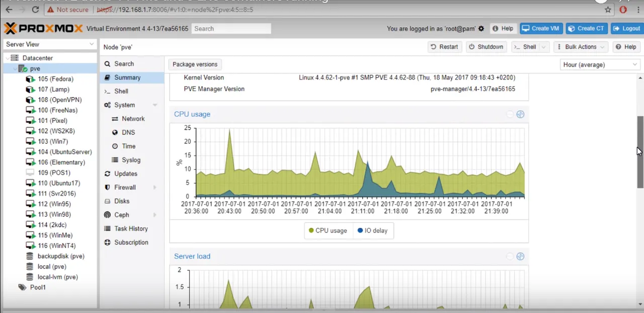644x313 pixels.
Task: Collapse the Datacenter tree arrow
Action: pyautogui.click(x=7, y=58)
